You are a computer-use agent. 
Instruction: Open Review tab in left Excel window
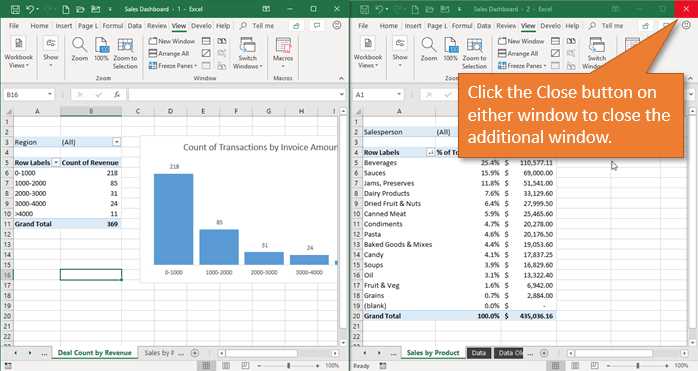[x=157, y=26]
